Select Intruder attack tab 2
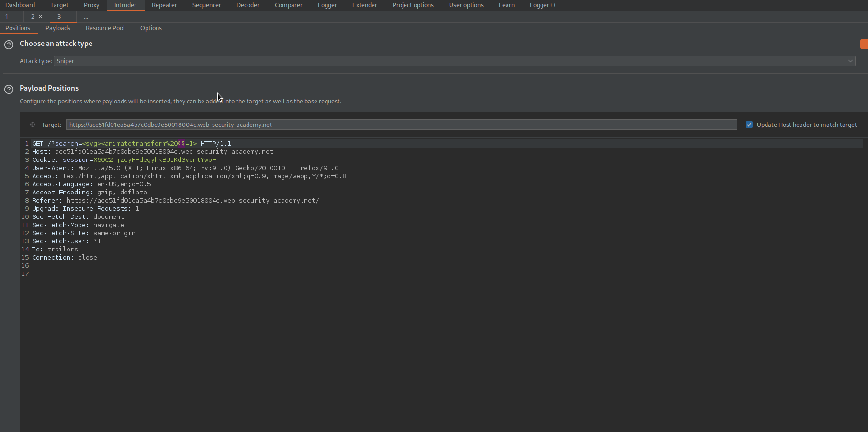Screen dimensions: 868x432 tap(33, 17)
